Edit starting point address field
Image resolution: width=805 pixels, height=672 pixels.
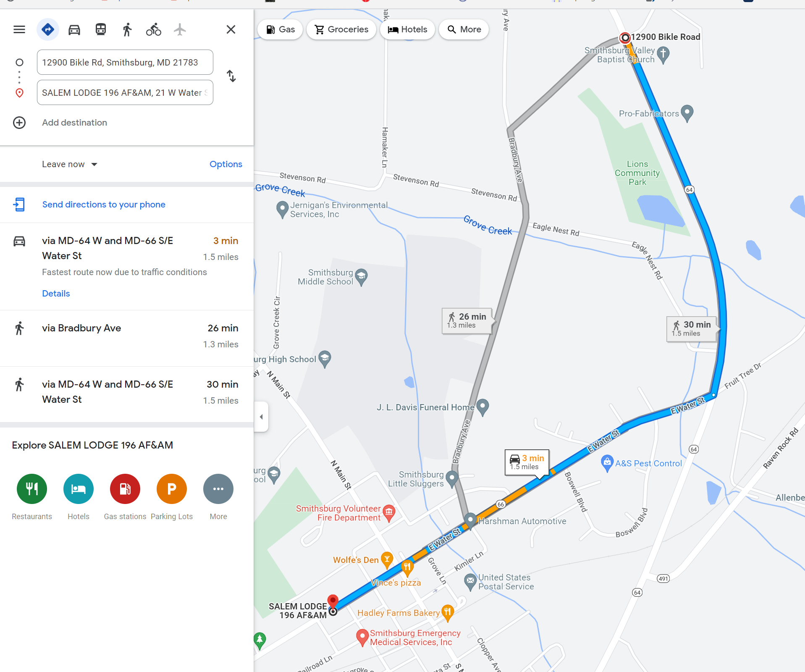125,62
